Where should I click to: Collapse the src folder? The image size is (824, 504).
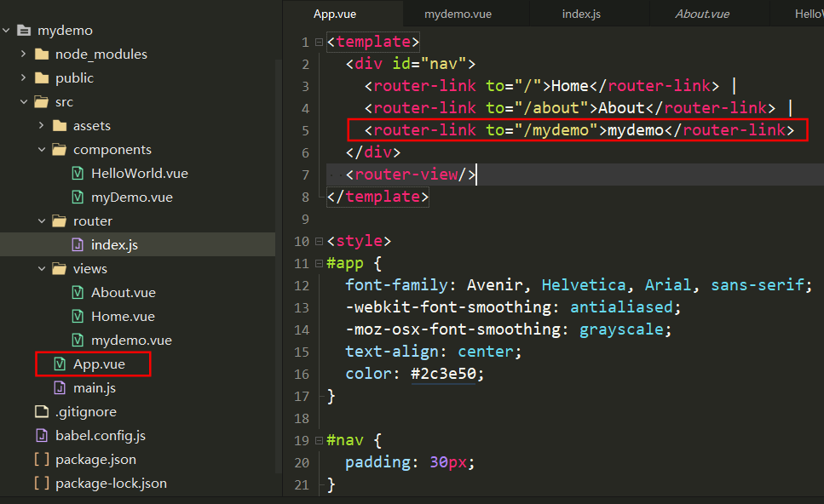click(x=23, y=102)
